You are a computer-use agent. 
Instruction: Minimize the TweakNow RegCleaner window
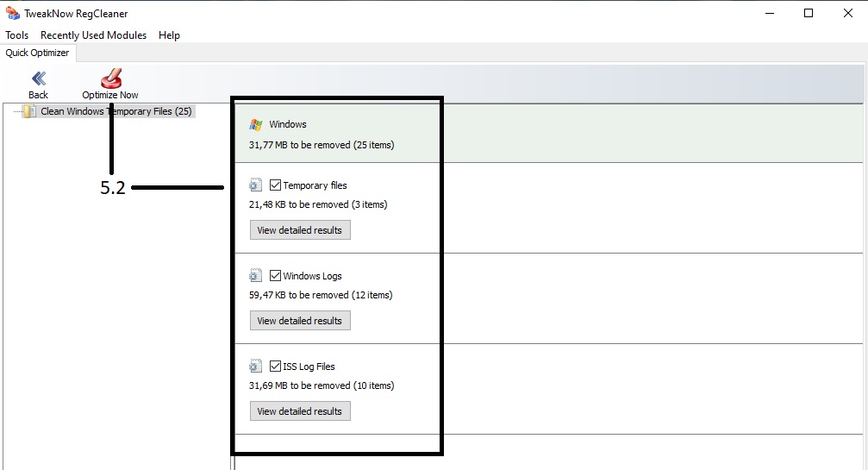770,13
